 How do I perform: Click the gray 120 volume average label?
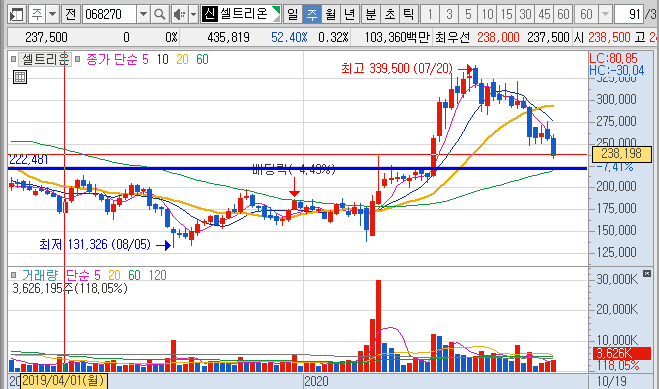(158, 275)
